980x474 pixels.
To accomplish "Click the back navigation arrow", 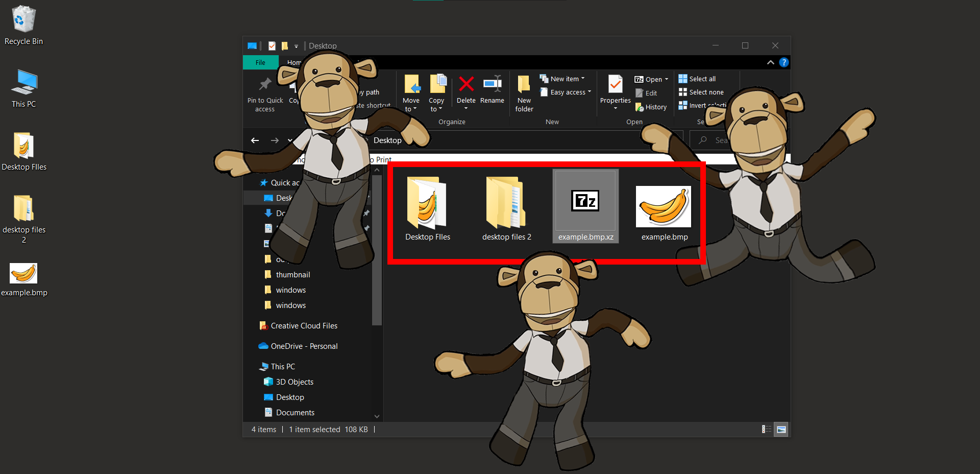I will tap(255, 140).
